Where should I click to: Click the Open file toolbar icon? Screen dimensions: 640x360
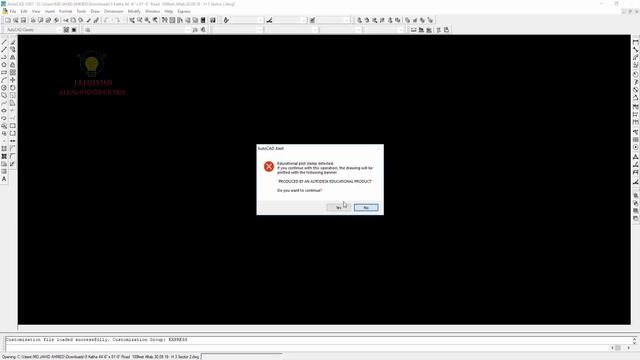coord(16,20)
